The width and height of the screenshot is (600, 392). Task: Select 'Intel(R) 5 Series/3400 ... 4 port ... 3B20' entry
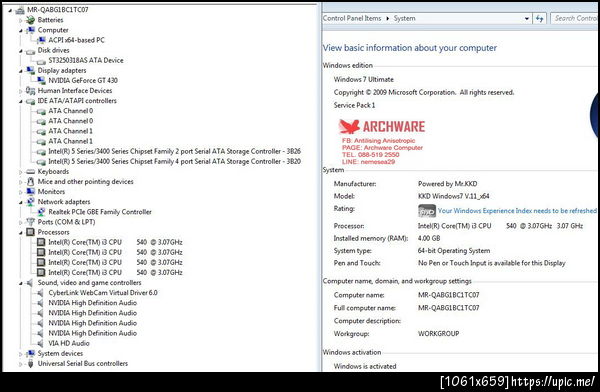pos(174,162)
